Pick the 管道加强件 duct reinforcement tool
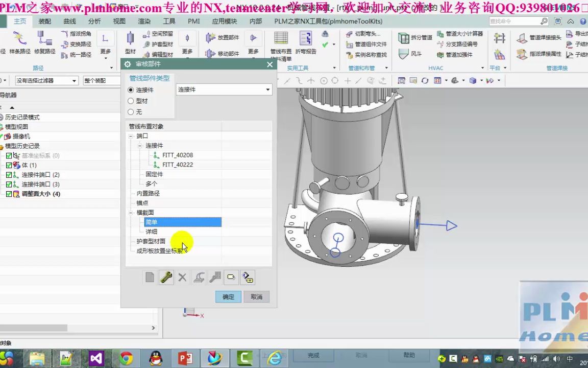The height and width of the screenshot is (368, 588). point(454,55)
